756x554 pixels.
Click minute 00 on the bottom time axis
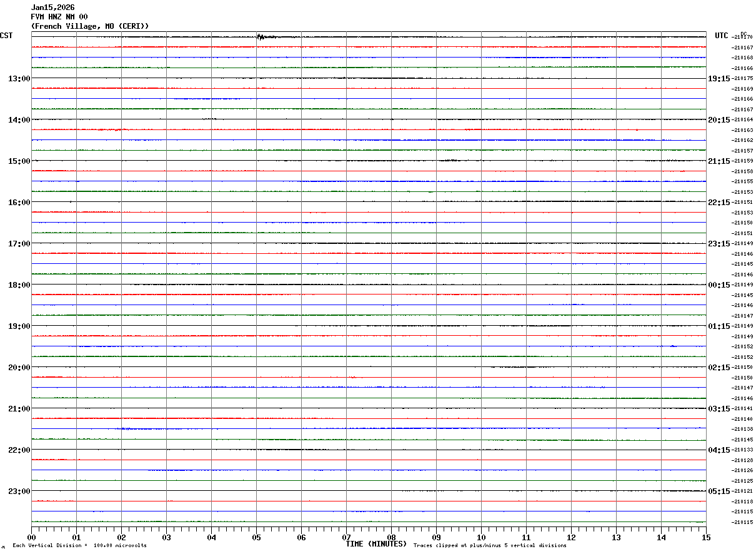click(x=31, y=538)
